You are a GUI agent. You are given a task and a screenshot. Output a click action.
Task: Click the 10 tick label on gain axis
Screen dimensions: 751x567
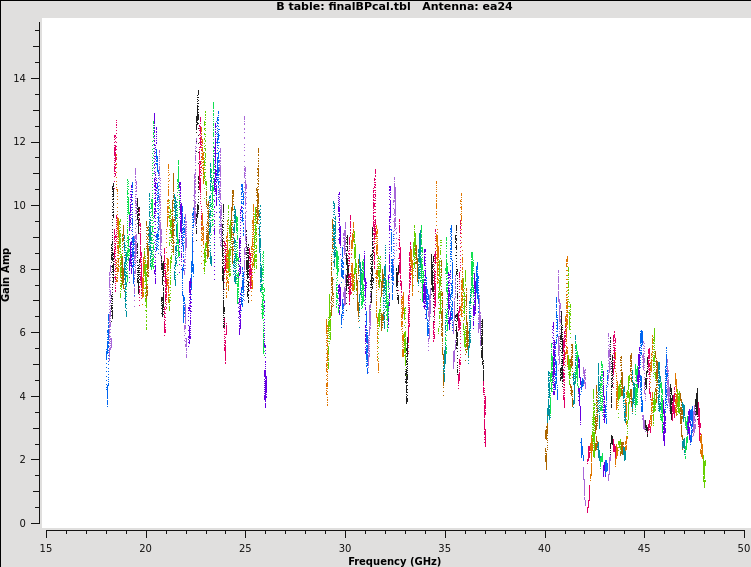pos(21,206)
